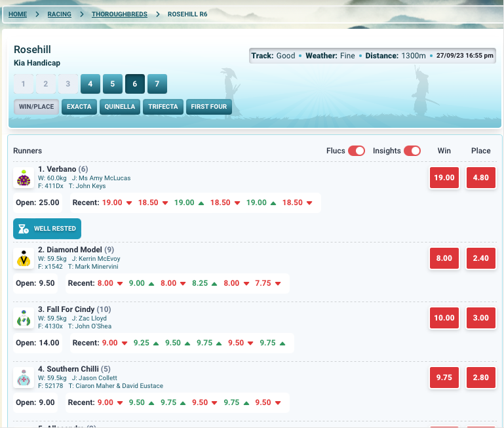504x428 pixels.
Task: Click the 27/09/23 16:55 pm race time
Action: pos(465,56)
